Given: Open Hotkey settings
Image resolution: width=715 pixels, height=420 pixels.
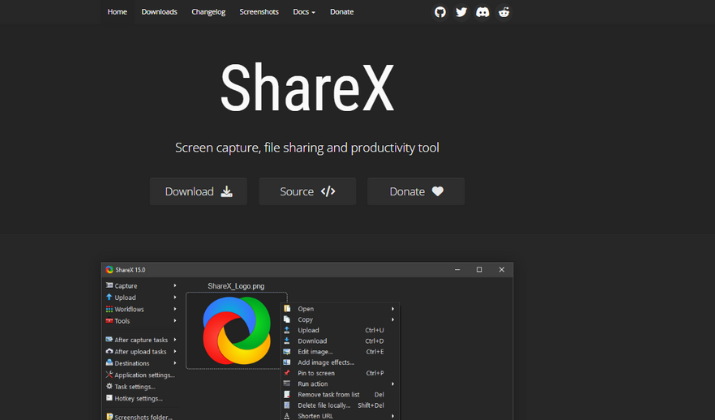Looking at the screenshot, I should pyautogui.click(x=141, y=399).
